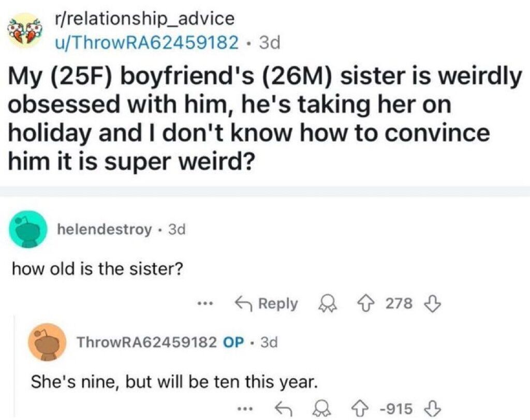
Task: Open more options on helendestroy's comment
Action: [206, 303]
